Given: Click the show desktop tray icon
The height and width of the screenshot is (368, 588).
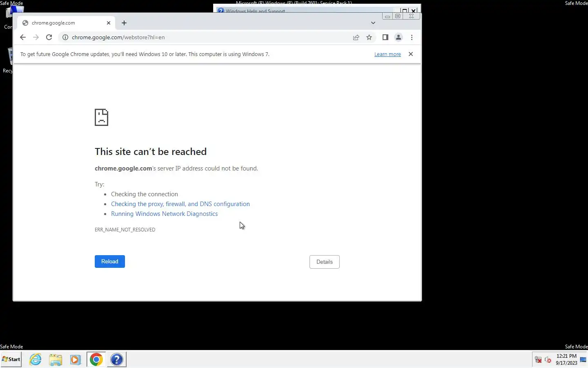Looking at the screenshot, I should pos(584,359).
